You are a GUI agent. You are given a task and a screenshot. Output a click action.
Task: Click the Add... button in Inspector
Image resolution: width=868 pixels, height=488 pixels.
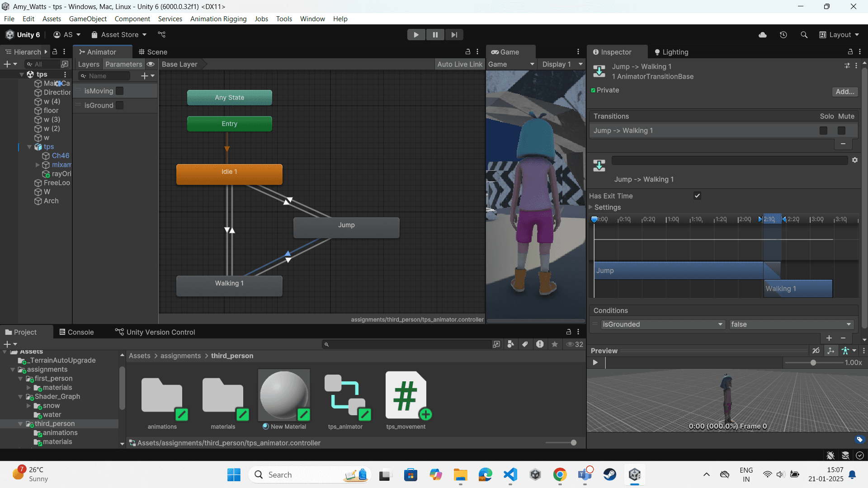(x=844, y=92)
